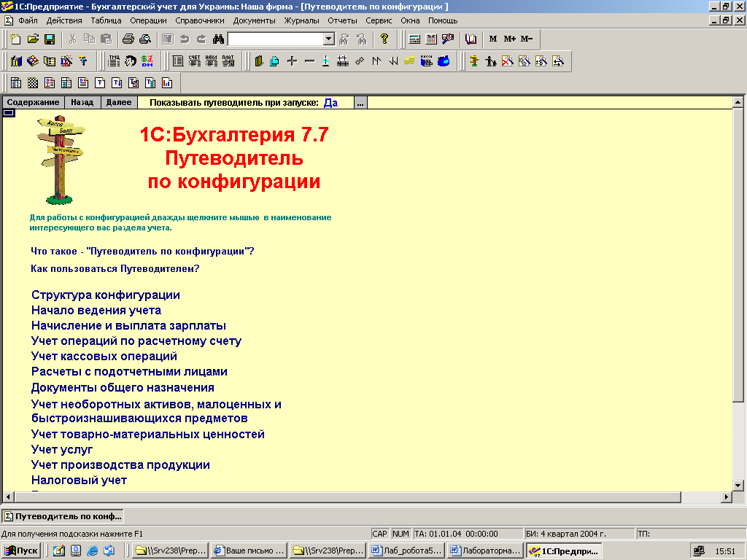747x560 pixels.
Task: Click the signpost Guide icon in the toolbar
Action: point(474,61)
